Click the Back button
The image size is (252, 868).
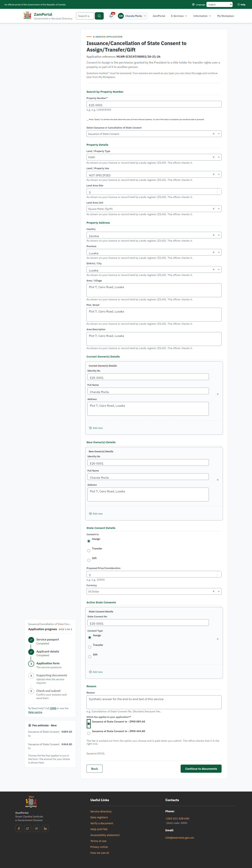(94, 769)
